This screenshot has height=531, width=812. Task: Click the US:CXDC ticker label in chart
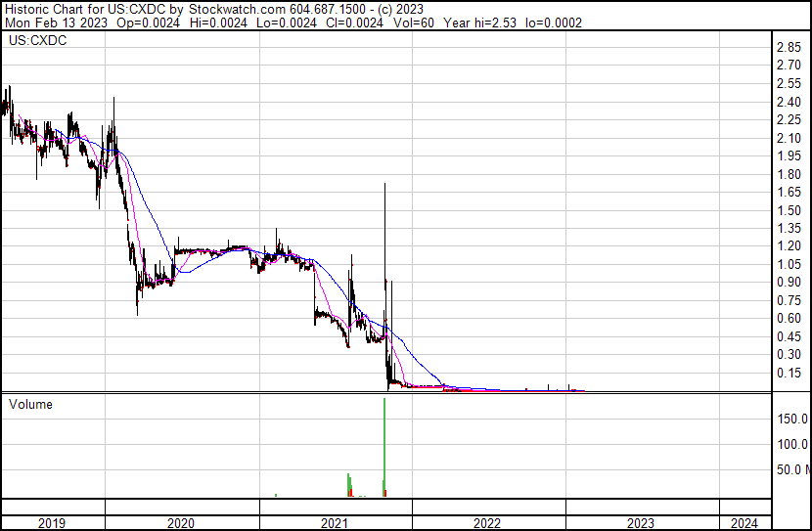point(38,41)
